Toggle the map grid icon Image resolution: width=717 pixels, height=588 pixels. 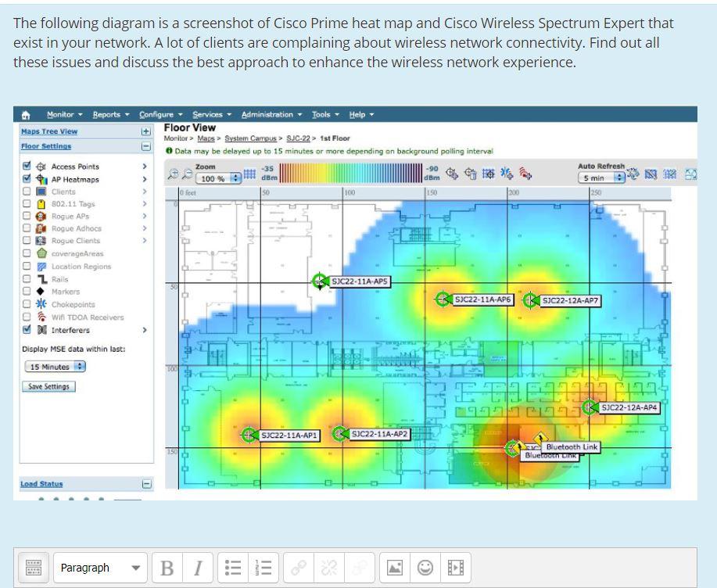click(x=249, y=174)
